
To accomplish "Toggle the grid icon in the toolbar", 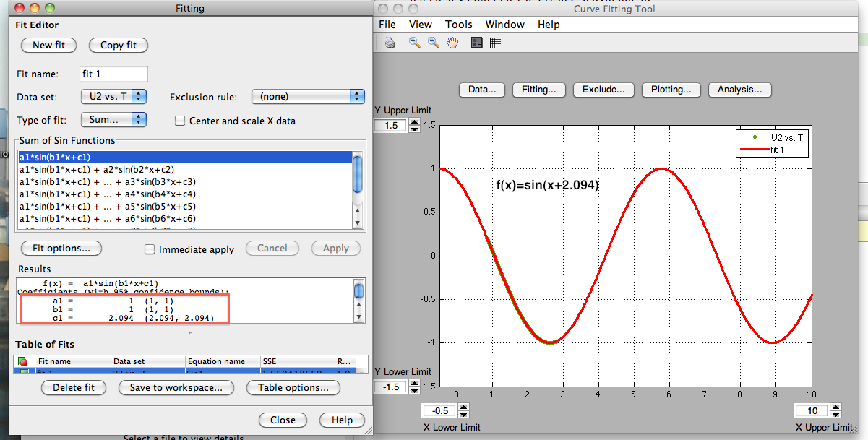I will point(495,43).
